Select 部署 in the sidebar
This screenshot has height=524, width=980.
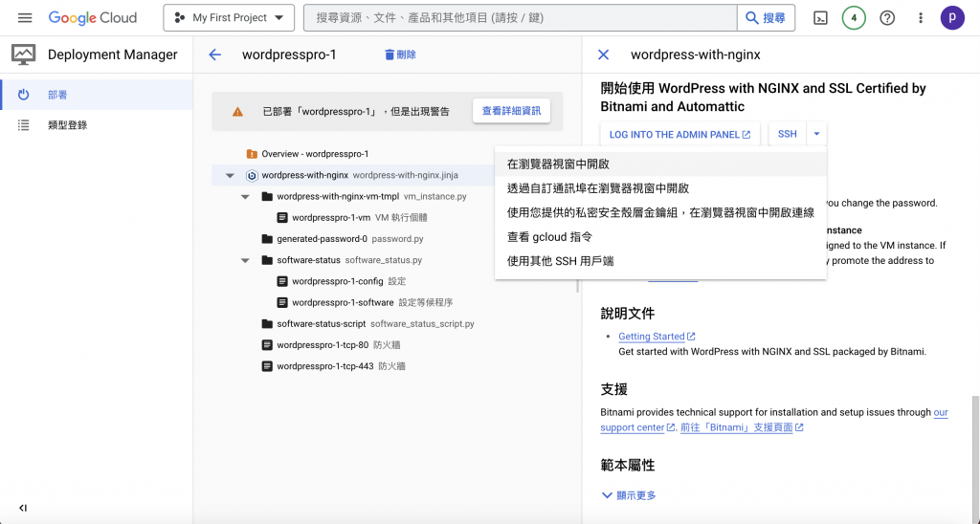coord(97,95)
